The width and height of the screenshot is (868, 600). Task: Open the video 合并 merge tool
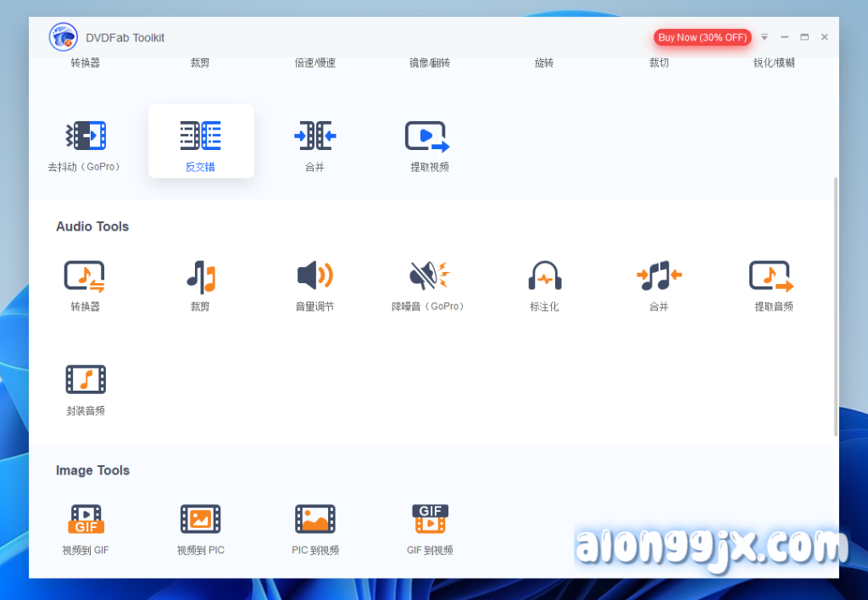click(x=314, y=142)
